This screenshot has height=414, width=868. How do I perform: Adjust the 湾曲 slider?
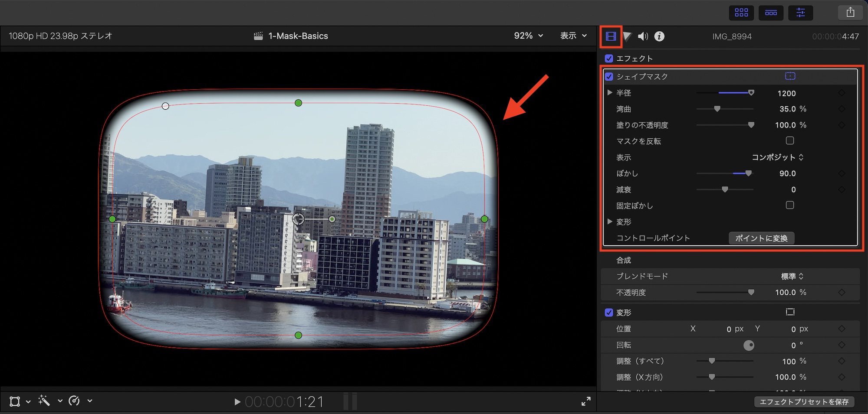tap(725, 109)
